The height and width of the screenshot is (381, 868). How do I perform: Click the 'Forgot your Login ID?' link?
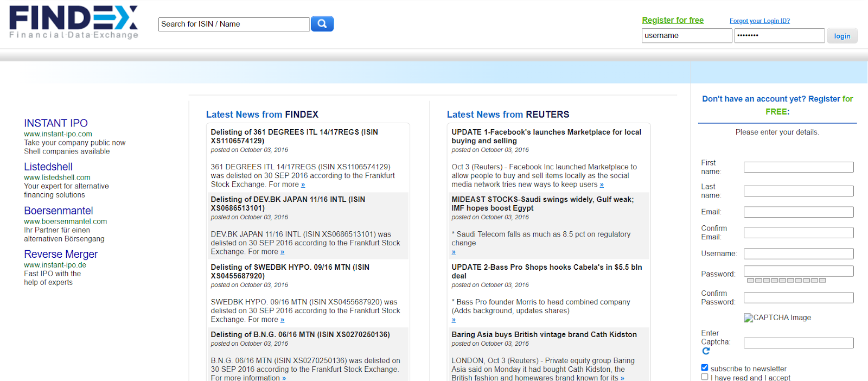tap(759, 21)
